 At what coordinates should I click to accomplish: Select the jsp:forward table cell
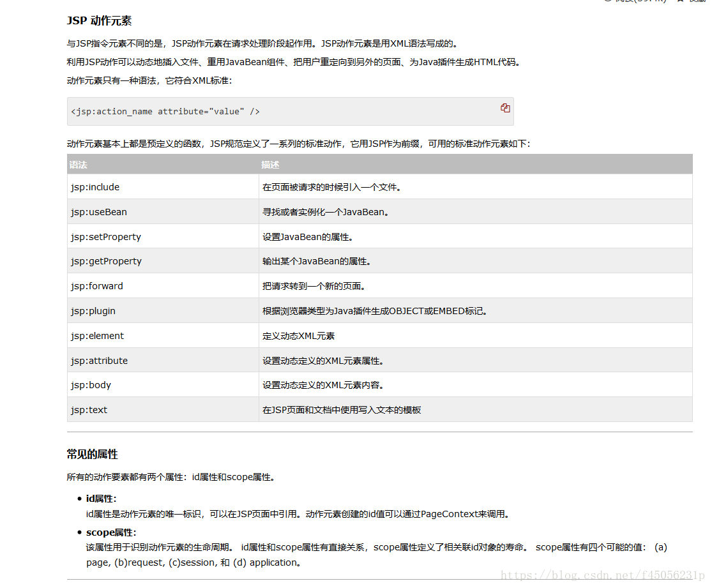163,285
